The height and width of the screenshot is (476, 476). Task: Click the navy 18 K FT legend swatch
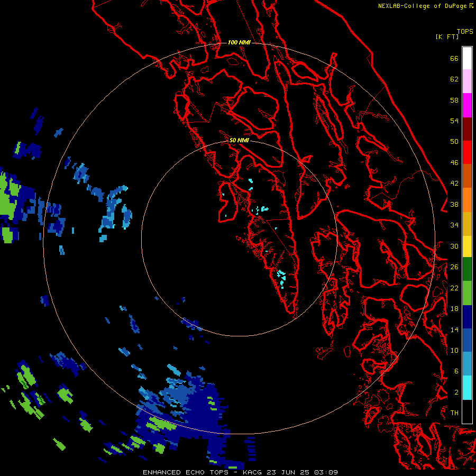467,317
